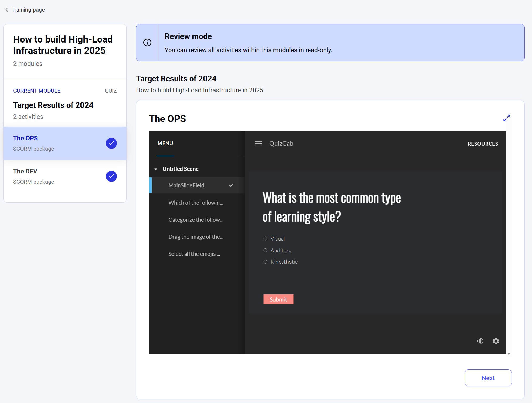Open the QuizCab hamburger menu icon
Viewport: 532px width, 403px height.
coord(259,144)
